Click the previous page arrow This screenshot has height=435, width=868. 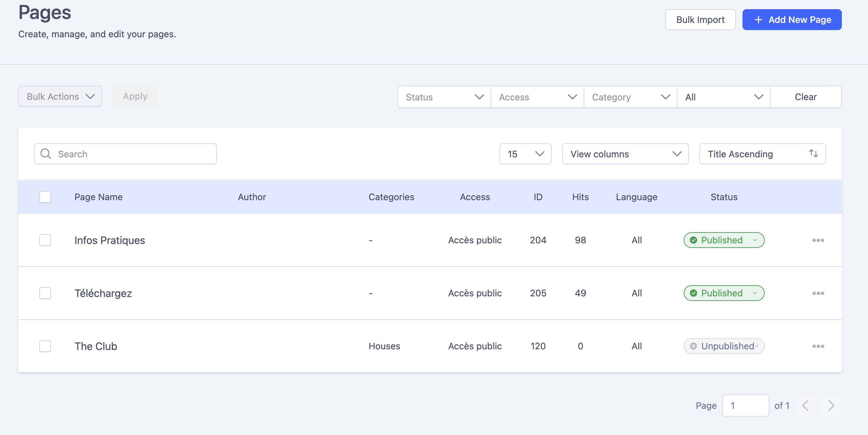click(x=805, y=405)
